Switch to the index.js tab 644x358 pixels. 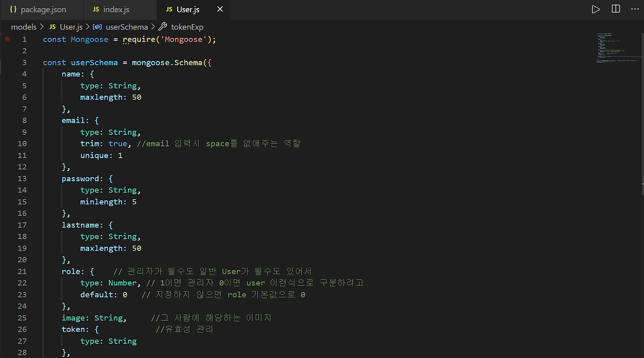117,9
